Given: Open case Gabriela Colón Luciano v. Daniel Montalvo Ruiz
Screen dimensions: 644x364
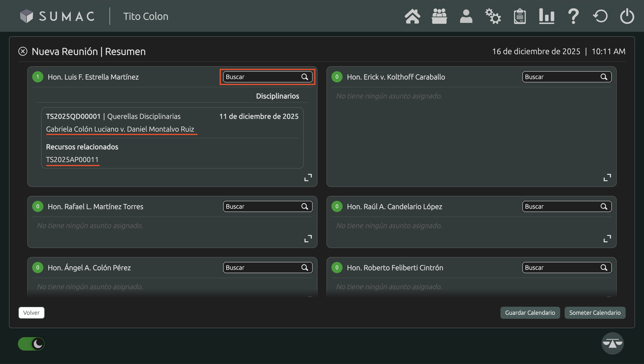Looking at the screenshot, I should (x=120, y=129).
